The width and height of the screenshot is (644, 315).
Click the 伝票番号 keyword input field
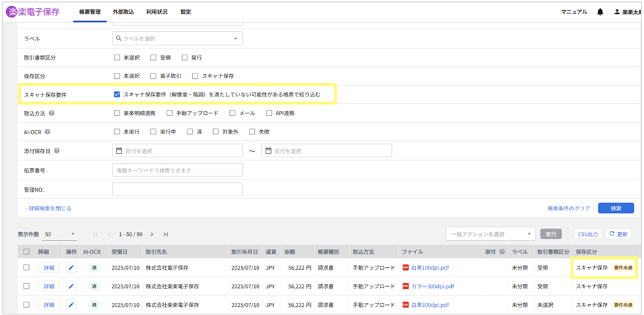coord(177,170)
